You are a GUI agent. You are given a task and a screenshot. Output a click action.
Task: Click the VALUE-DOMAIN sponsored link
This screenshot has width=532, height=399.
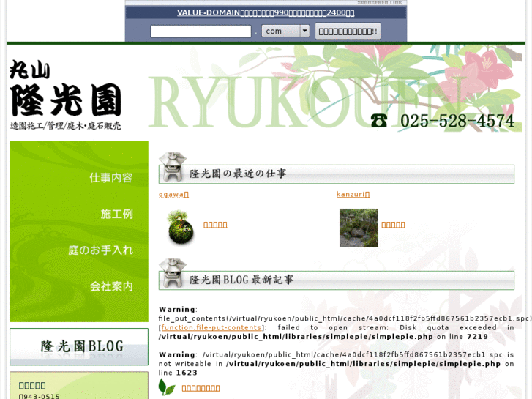coord(266,12)
